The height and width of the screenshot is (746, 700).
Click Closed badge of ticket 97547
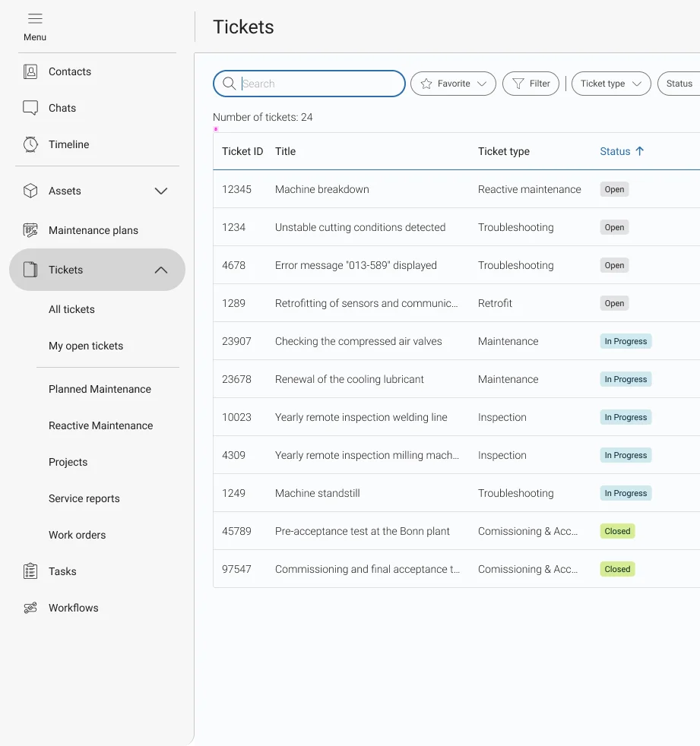[617, 569]
